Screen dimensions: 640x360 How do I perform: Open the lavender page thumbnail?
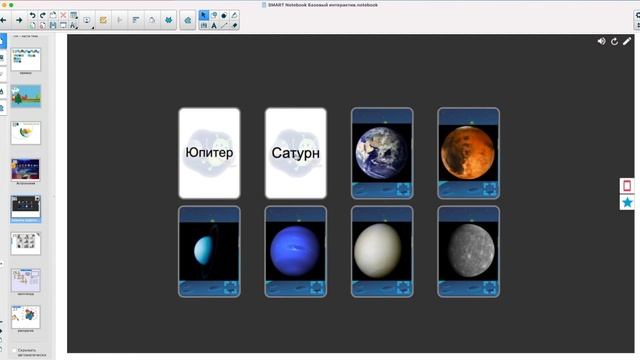[26, 280]
